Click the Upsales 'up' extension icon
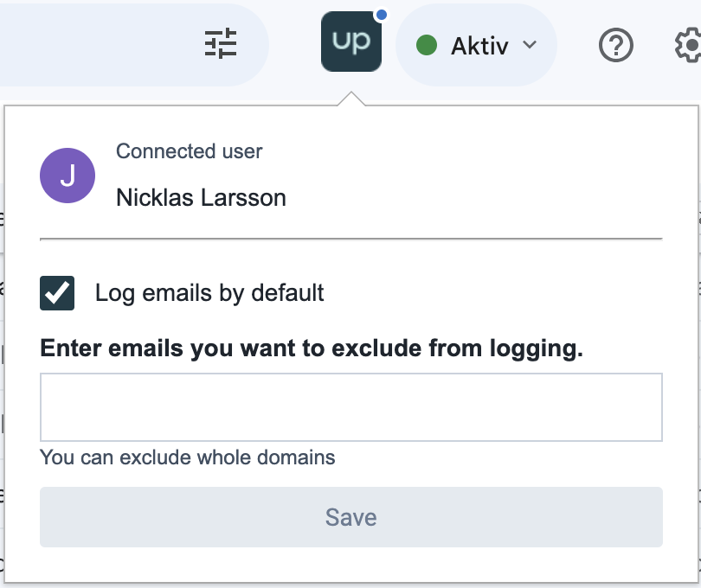The height and width of the screenshot is (588, 701). (x=351, y=42)
